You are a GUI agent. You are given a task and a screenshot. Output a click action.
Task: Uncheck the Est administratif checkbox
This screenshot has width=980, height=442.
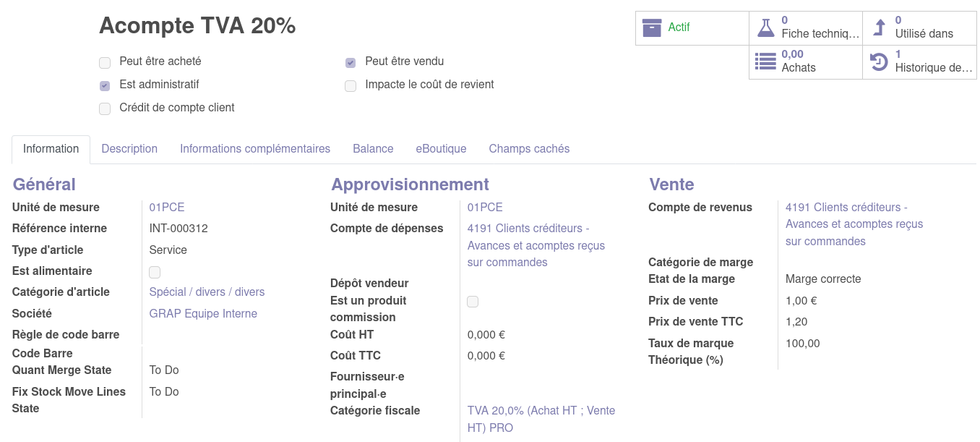pos(105,85)
